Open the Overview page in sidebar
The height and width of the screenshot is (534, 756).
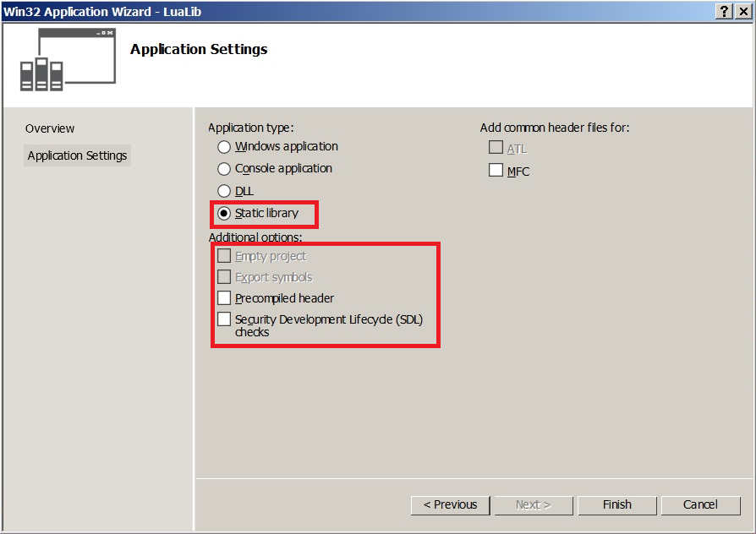point(50,128)
